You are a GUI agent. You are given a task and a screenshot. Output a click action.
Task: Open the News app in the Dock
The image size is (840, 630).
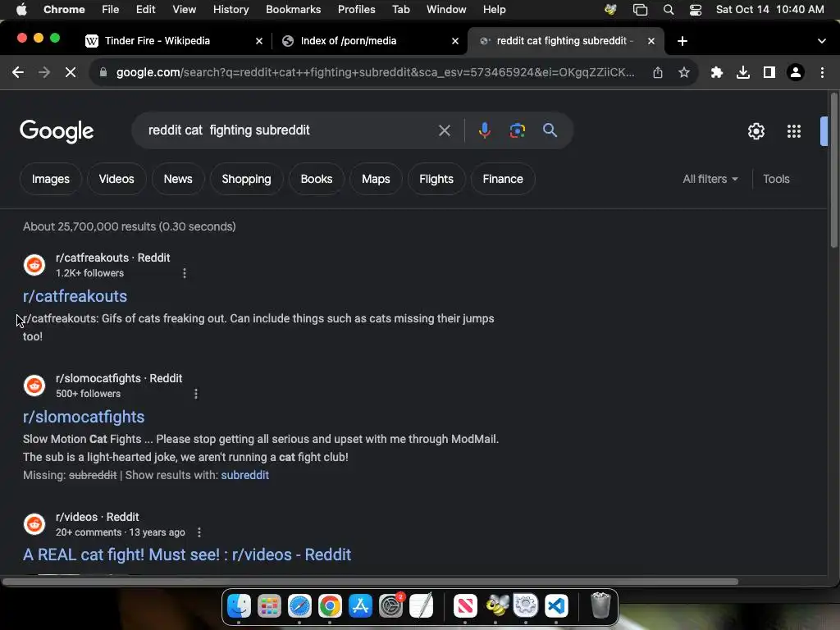[x=465, y=606]
